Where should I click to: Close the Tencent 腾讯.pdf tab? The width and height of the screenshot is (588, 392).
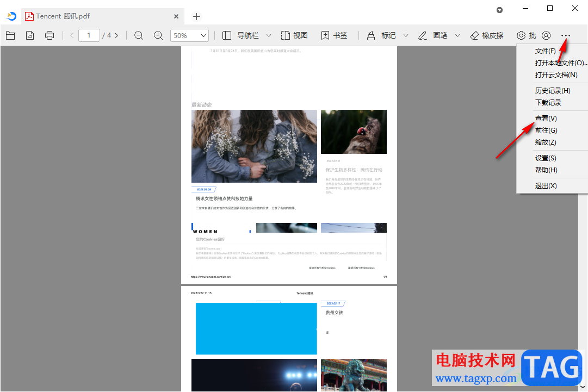pyautogui.click(x=176, y=16)
